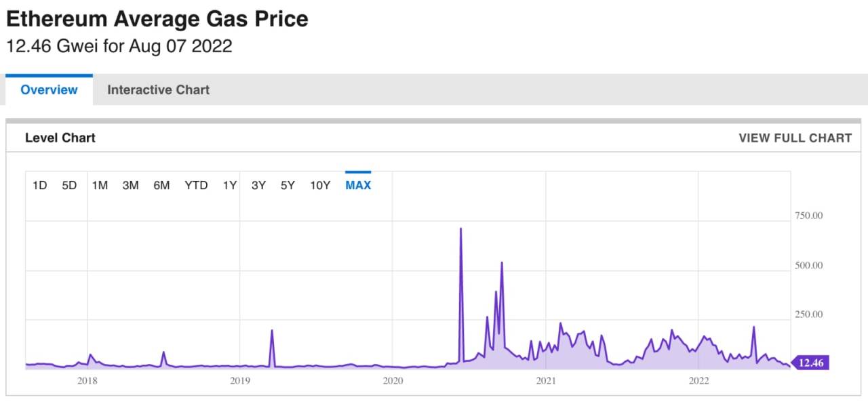Screen dimensions: 868x408
Task: Click the Ethereum Average Gas Price title
Action: coord(157,18)
